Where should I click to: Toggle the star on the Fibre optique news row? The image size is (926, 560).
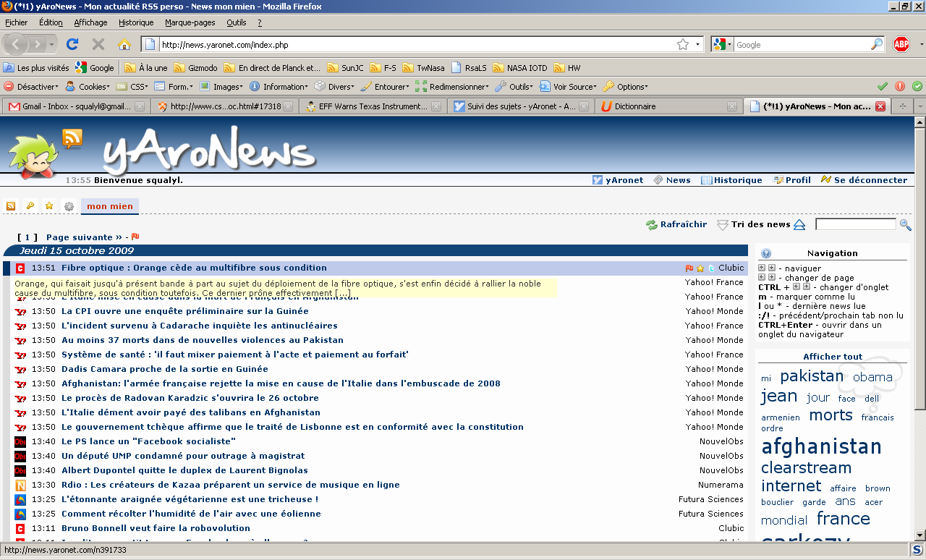tap(700, 268)
